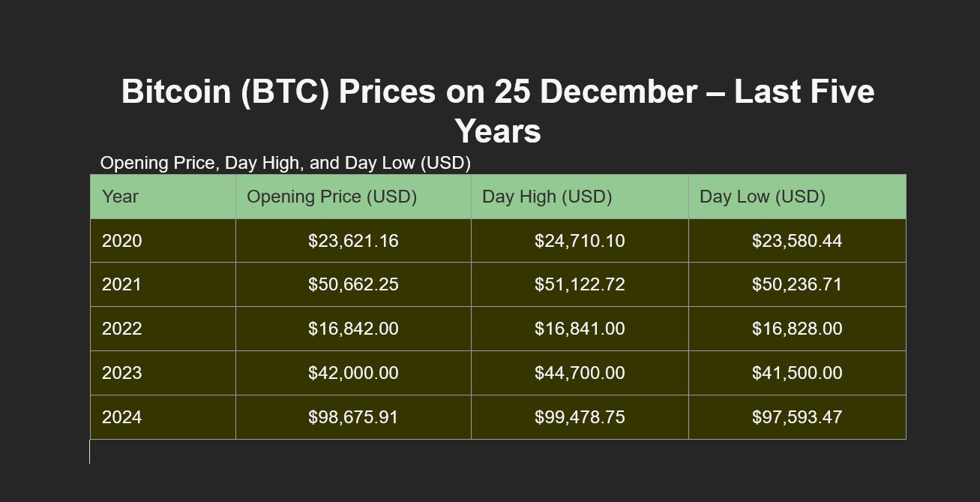Viewport: 980px width, 502px height.
Task: Select the $42,000.00 opening price cell
Action: pyautogui.click(x=353, y=373)
